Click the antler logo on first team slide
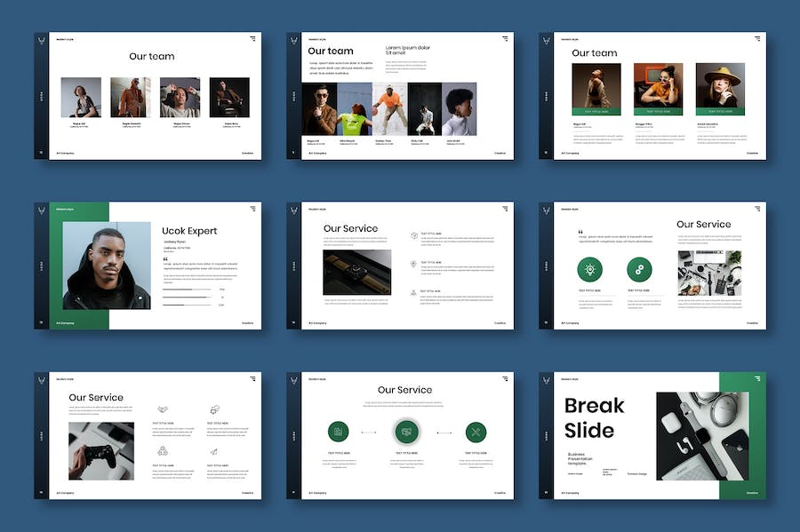The height and width of the screenshot is (532, 800). click(41, 41)
